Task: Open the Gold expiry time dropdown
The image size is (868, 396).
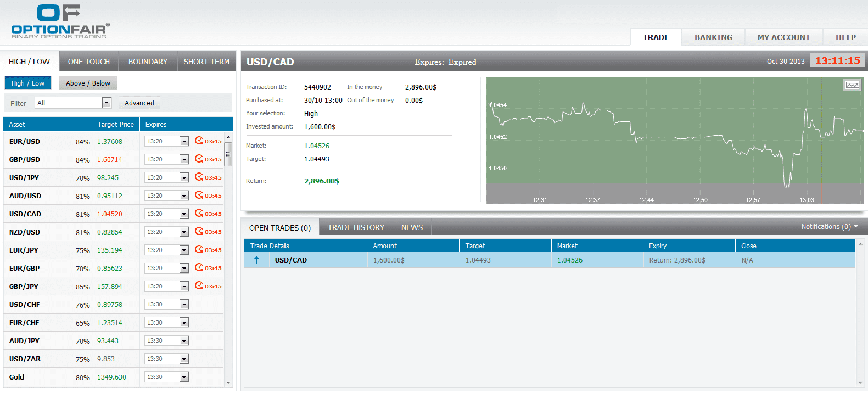Action: pyautogui.click(x=184, y=377)
